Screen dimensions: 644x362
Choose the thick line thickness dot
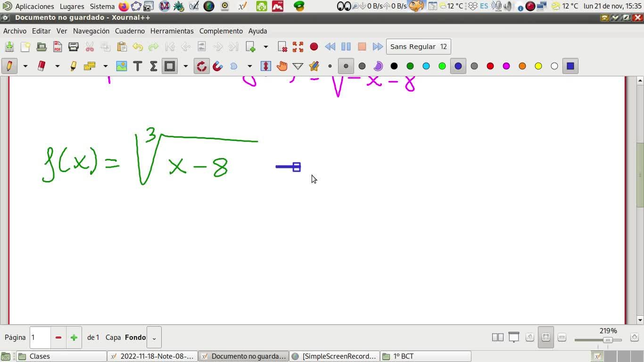click(x=362, y=66)
